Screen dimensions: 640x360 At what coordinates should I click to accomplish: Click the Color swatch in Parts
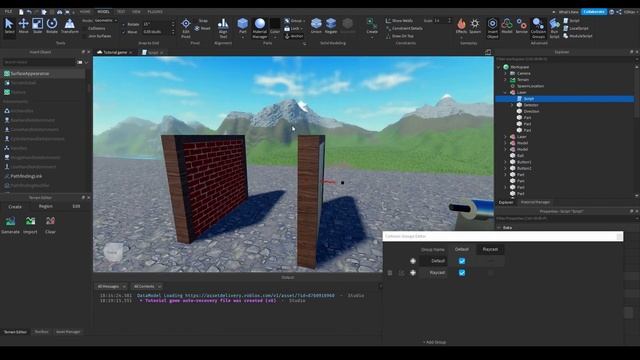[275, 23]
